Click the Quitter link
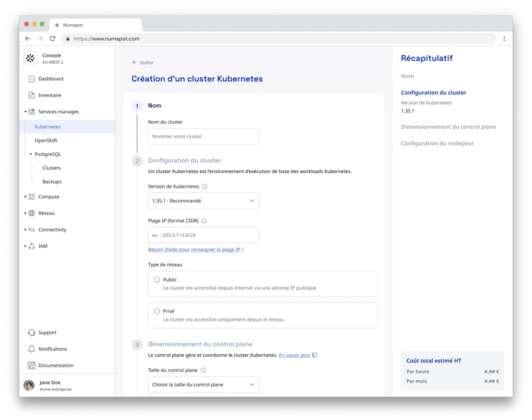The image size is (532, 420). tap(147, 62)
